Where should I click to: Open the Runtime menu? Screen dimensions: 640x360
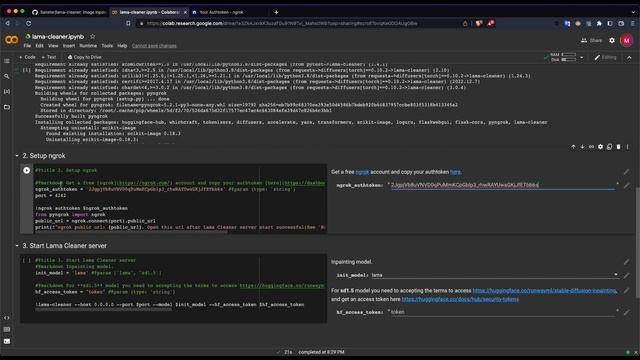(x=88, y=46)
